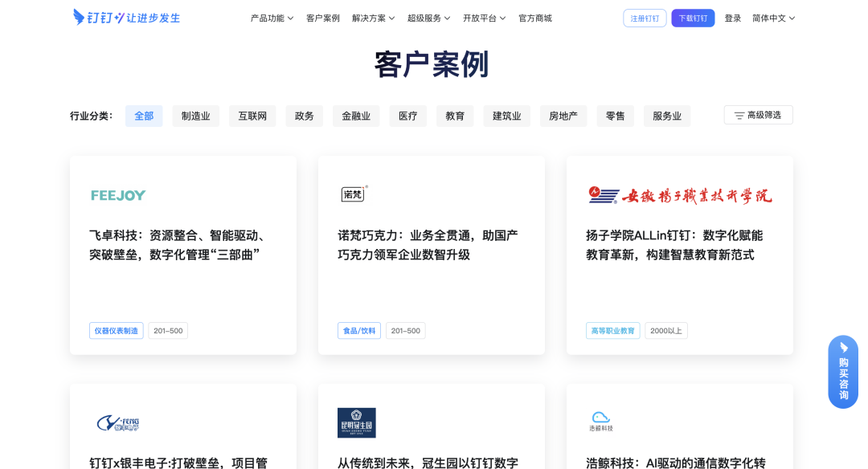Click the 2000以上 size tag

click(x=666, y=331)
